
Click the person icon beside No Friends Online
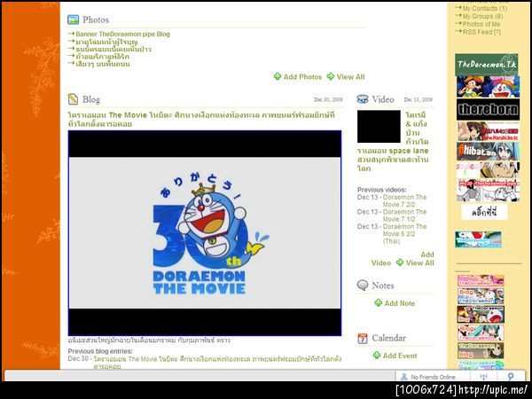tap(404, 377)
